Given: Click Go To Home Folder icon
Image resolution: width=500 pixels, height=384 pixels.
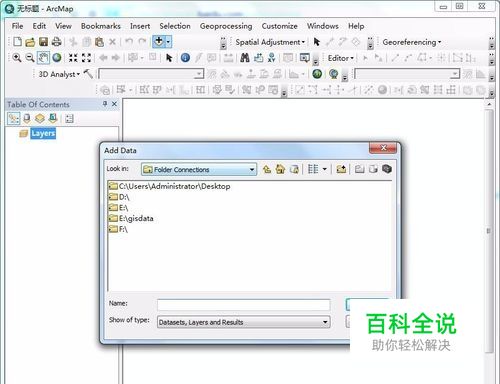Looking at the screenshot, I should click(280, 169).
